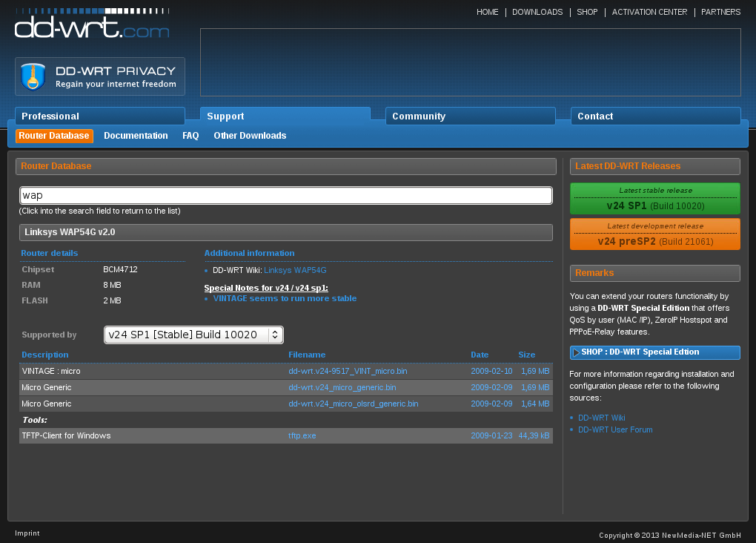This screenshot has width=756, height=543.
Task: Click the 2 MB FLASH value
Action: pyautogui.click(x=112, y=300)
